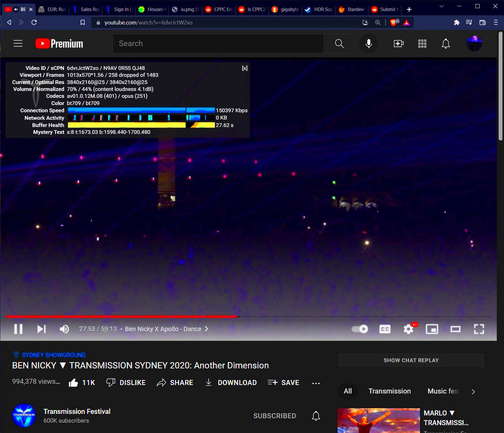Reload the page

34,22
